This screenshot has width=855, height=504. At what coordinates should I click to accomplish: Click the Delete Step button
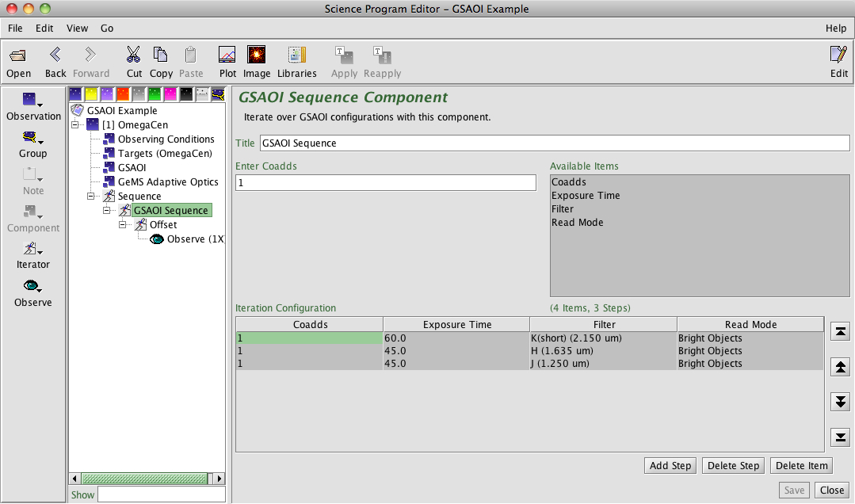point(734,466)
